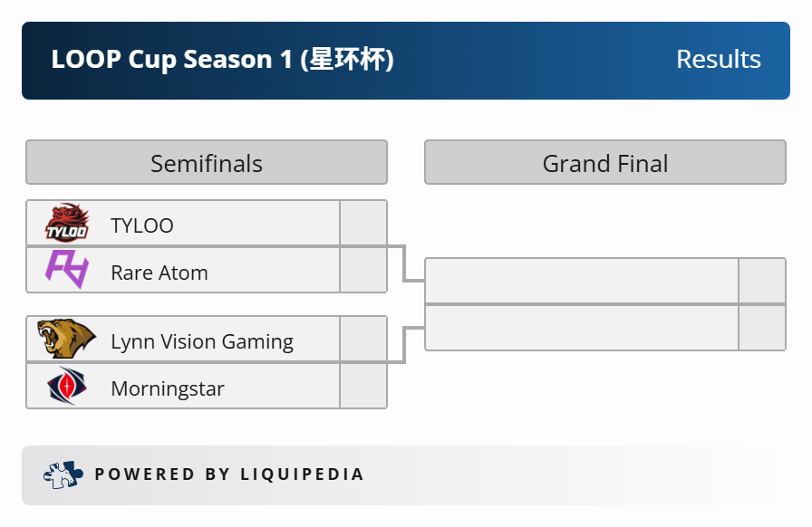
Task: Click the TYLOO team logo
Action: pyautogui.click(x=68, y=223)
